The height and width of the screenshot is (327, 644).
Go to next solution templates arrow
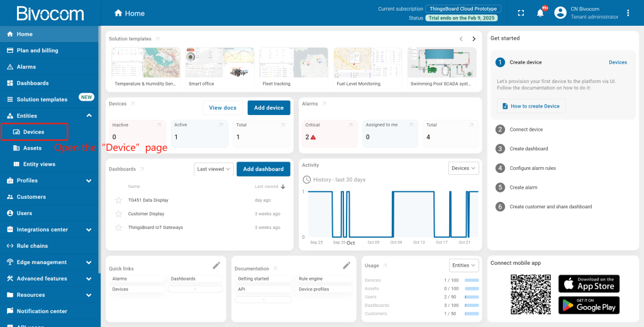[x=474, y=39]
